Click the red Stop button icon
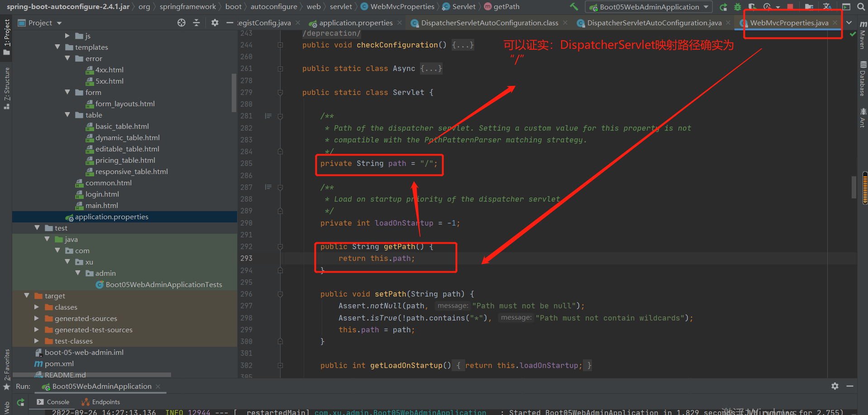 pos(790,7)
